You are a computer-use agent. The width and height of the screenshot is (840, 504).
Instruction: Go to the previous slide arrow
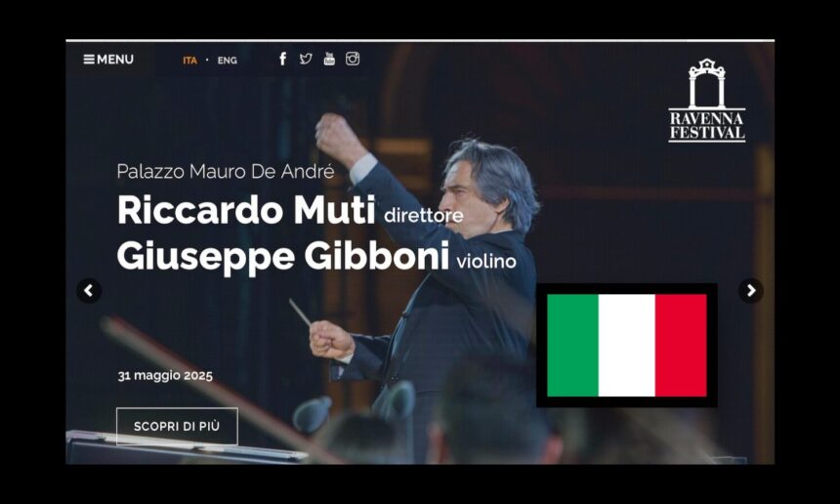pos(89,291)
